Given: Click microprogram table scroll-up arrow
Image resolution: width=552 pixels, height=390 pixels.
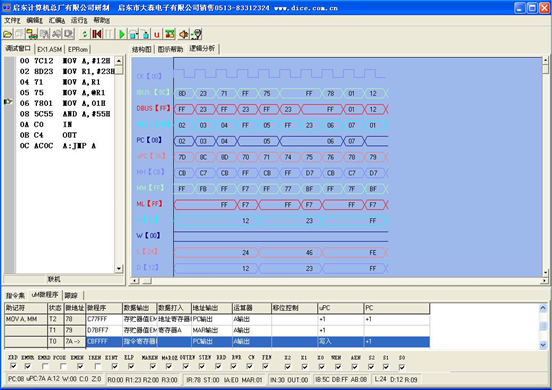Looking at the screenshot, I should pyautogui.click(x=543, y=308).
